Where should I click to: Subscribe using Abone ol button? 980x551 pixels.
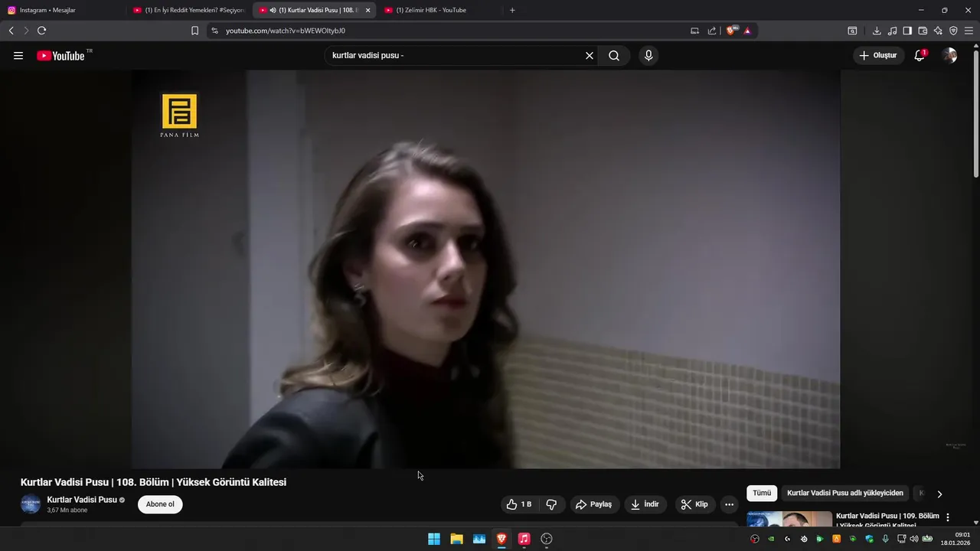click(160, 504)
